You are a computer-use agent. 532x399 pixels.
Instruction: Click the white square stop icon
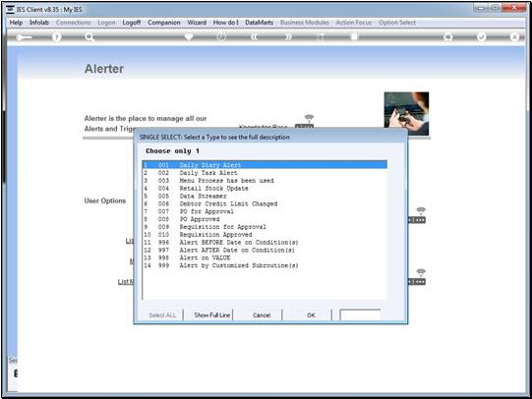click(354, 36)
